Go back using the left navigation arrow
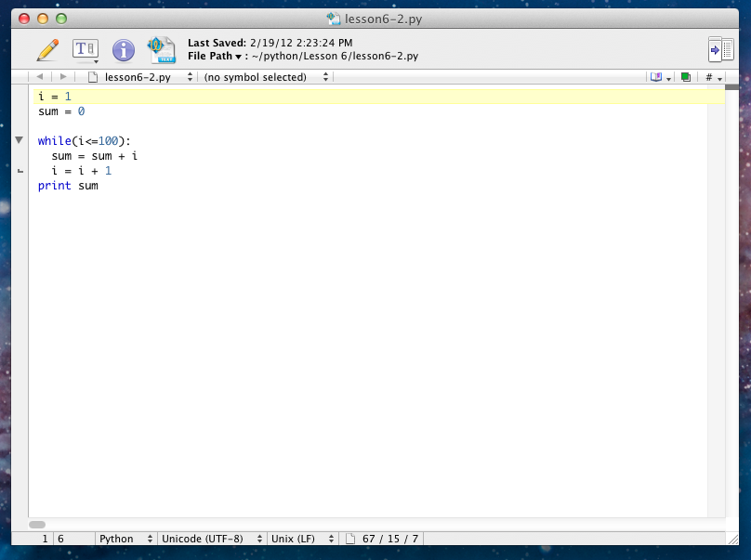The width and height of the screenshot is (751, 560). (x=40, y=77)
